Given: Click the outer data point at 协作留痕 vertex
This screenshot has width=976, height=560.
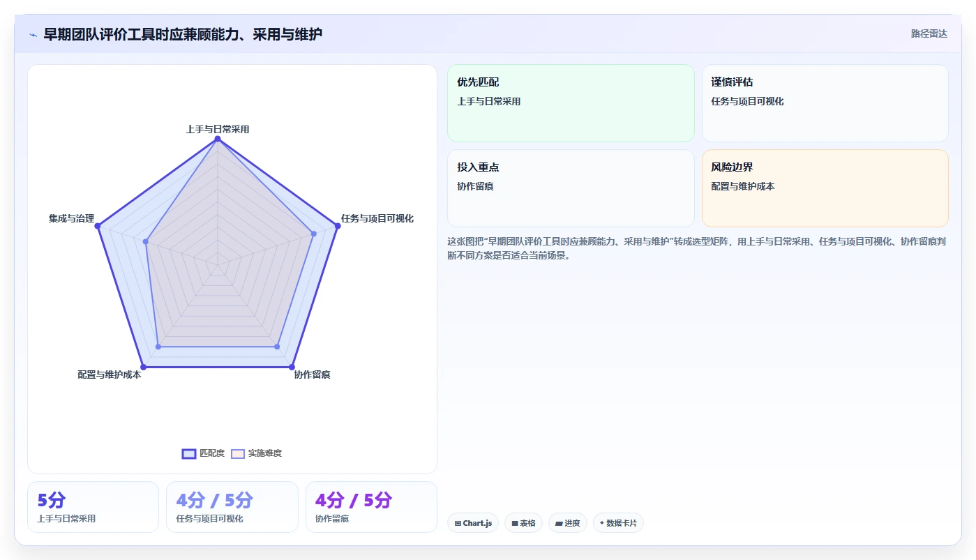Looking at the screenshot, I should [292, 366].
